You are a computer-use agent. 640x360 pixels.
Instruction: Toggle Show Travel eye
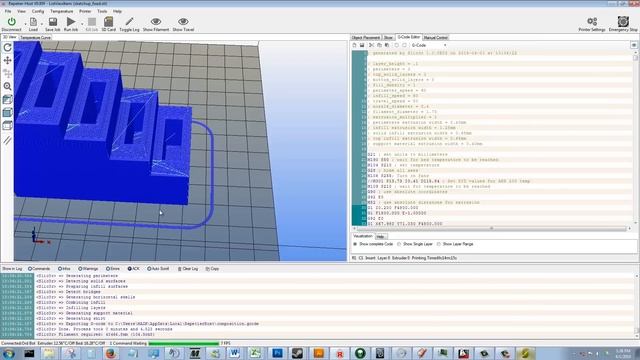pos(183,21)
